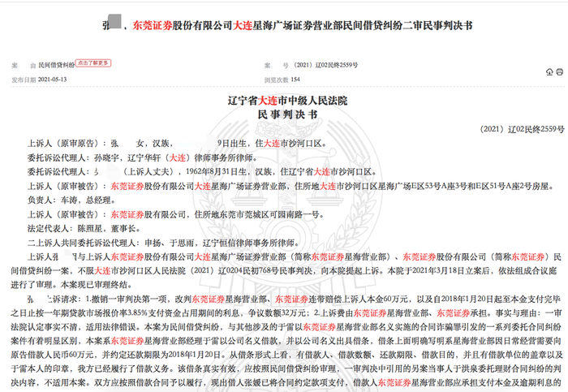Click the red 点击了解更多 button
Image resolution: width=568 pixels, height=392 pixels.
click(93, 63)
